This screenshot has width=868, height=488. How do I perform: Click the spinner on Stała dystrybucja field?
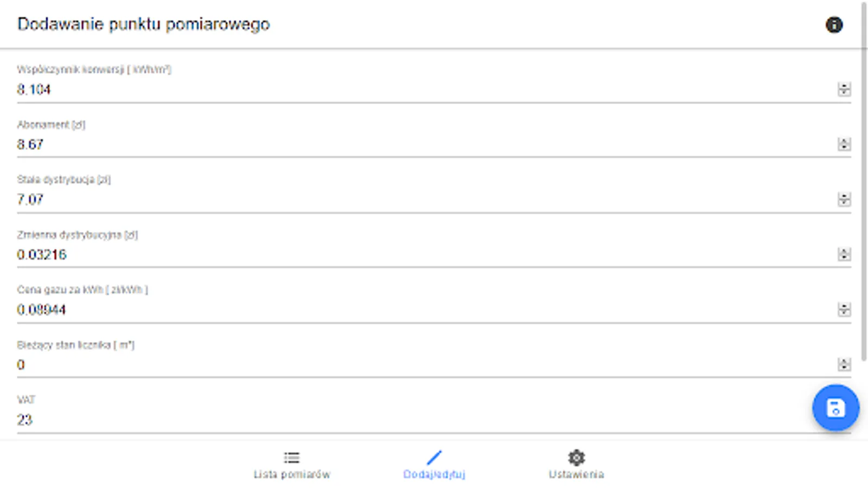point(844,200)
